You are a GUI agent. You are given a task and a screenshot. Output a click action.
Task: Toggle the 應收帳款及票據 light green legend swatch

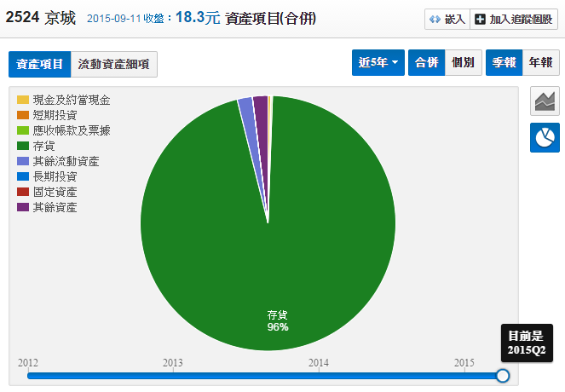(x=23, y=130)
